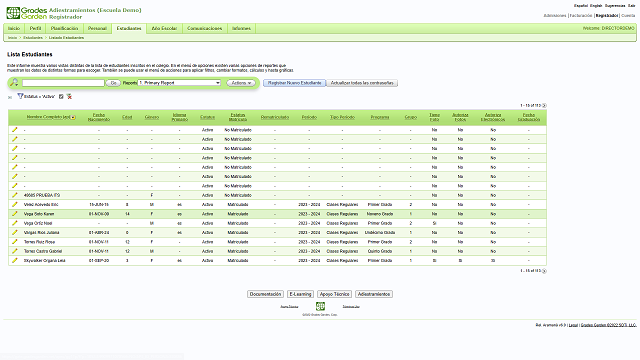Open the Inicio tab

[x=14, y=28]
